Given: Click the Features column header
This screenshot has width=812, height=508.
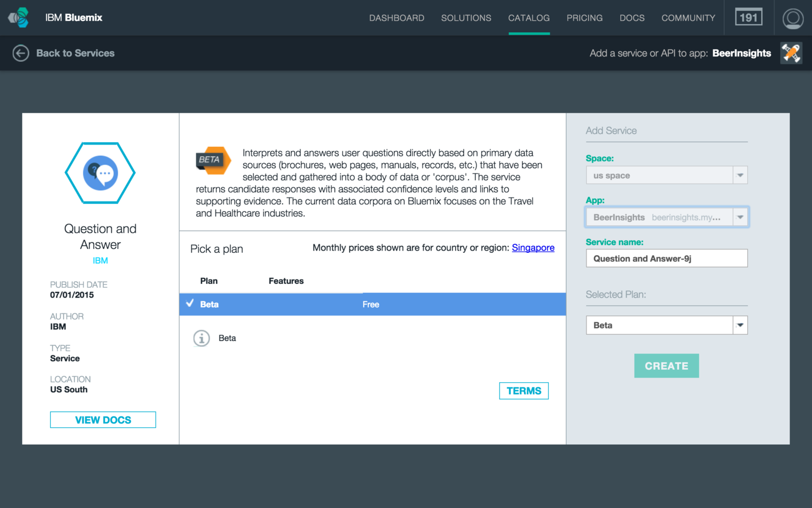Looking at the screenshot, I should 286,281.
